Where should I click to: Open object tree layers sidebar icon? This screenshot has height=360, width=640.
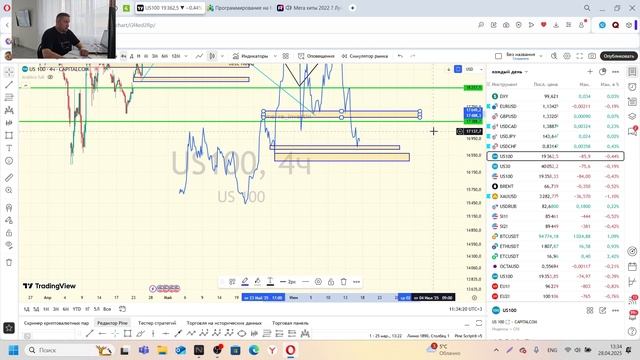pyautogui.click(x=632, y=116)
